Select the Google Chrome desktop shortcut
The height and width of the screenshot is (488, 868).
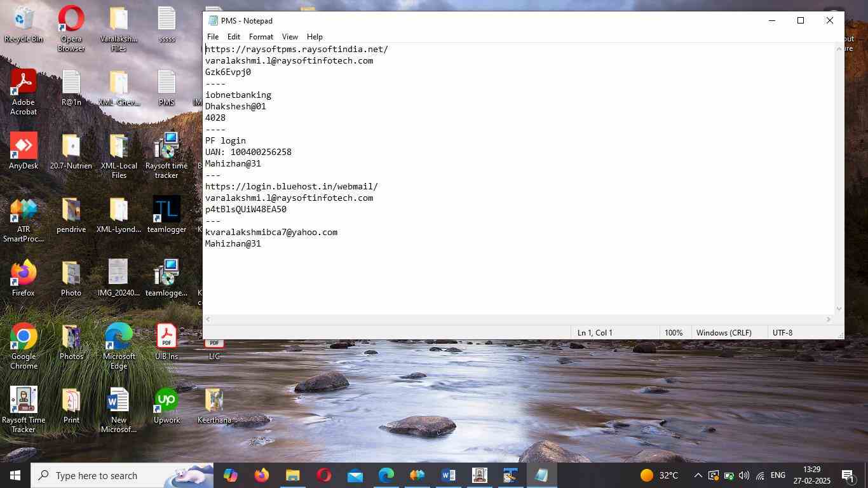(x=24, y=347)
